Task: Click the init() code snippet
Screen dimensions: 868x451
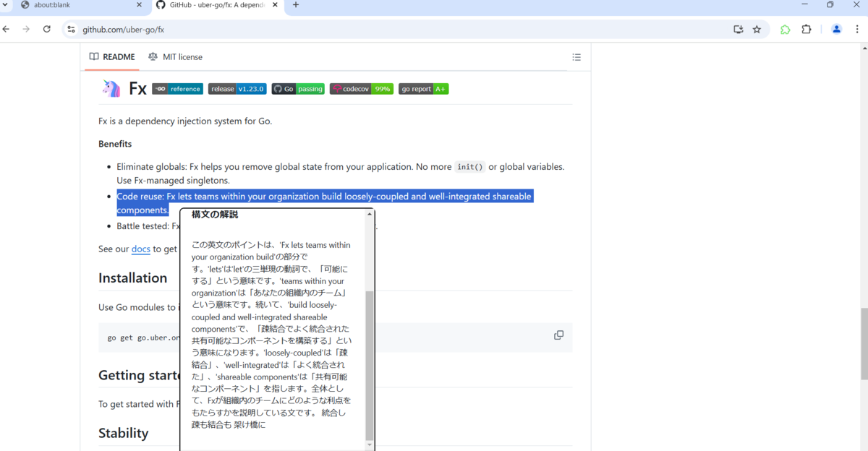Action: tap(469, 167)
